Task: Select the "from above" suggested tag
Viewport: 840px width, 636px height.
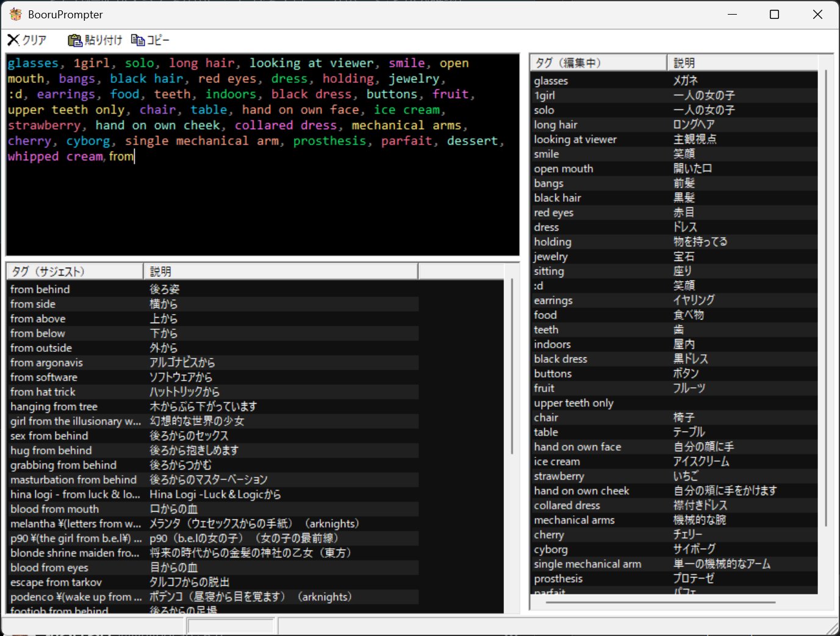Action: tap(212, 318)
